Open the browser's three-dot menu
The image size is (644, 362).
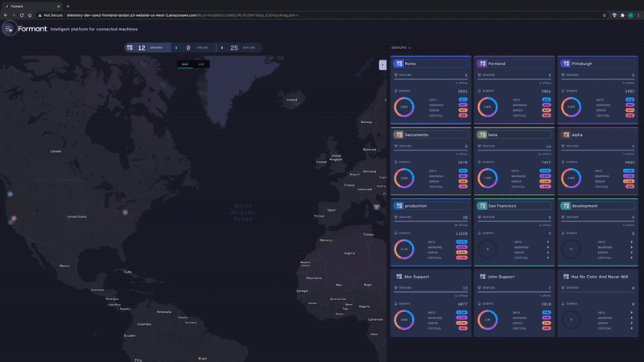point(638,15)
